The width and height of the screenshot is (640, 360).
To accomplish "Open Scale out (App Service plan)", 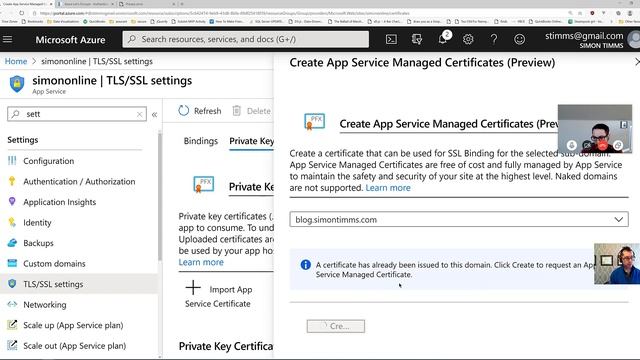I will point(74,346).
